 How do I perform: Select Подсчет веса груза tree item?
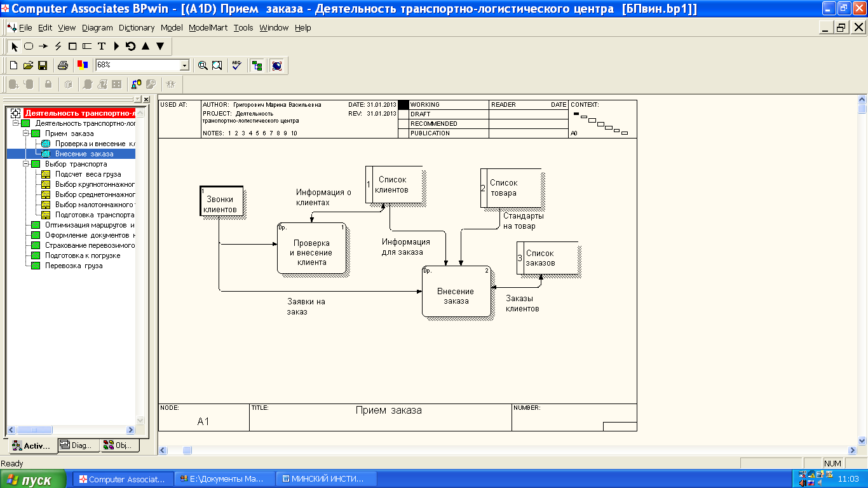pos(88,174)
